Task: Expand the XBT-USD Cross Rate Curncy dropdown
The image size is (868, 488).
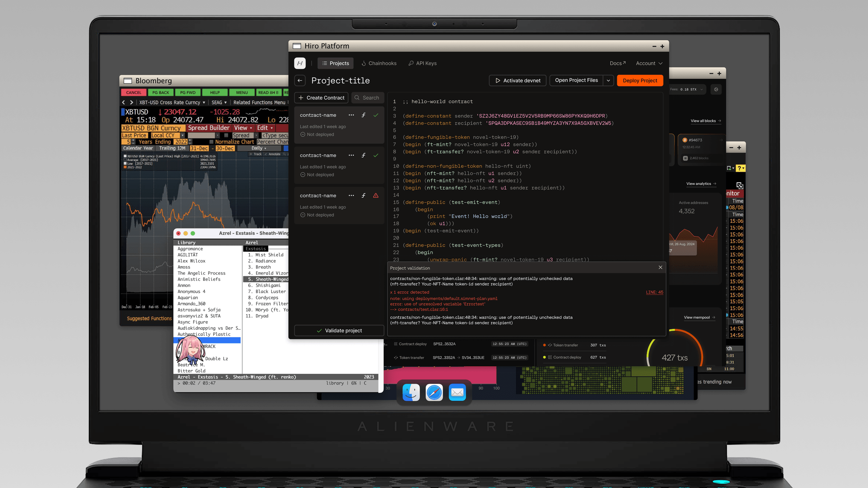Action: (x=204, y=103)
